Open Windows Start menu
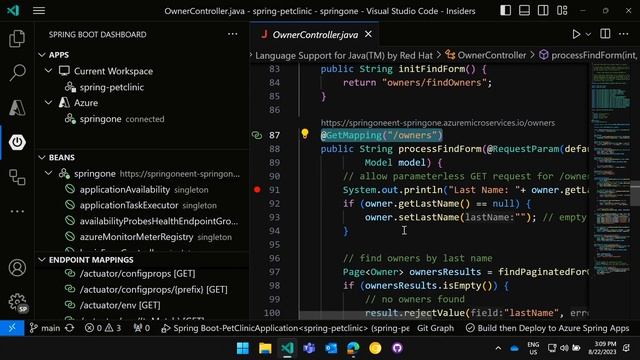This screenshot has height=360, width=640. tap(243, 348)
